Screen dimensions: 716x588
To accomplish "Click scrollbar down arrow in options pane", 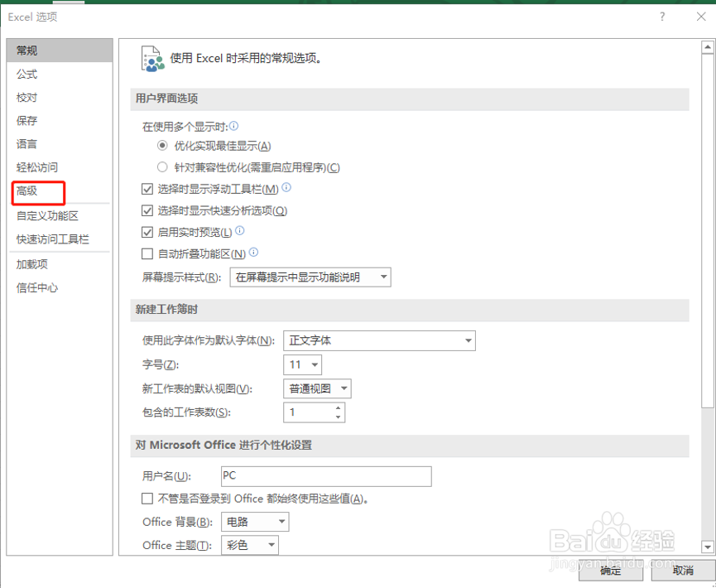I will tap(708, 547).
